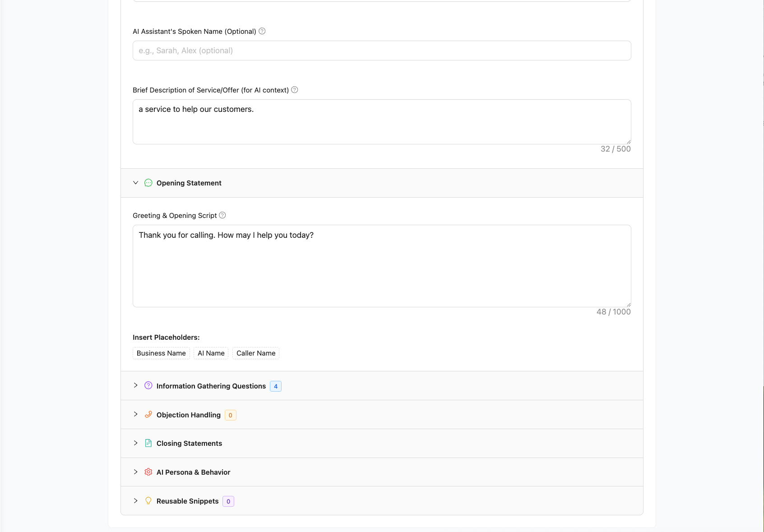Click the speech bubble icon on Opening Statement

(148, 183)
